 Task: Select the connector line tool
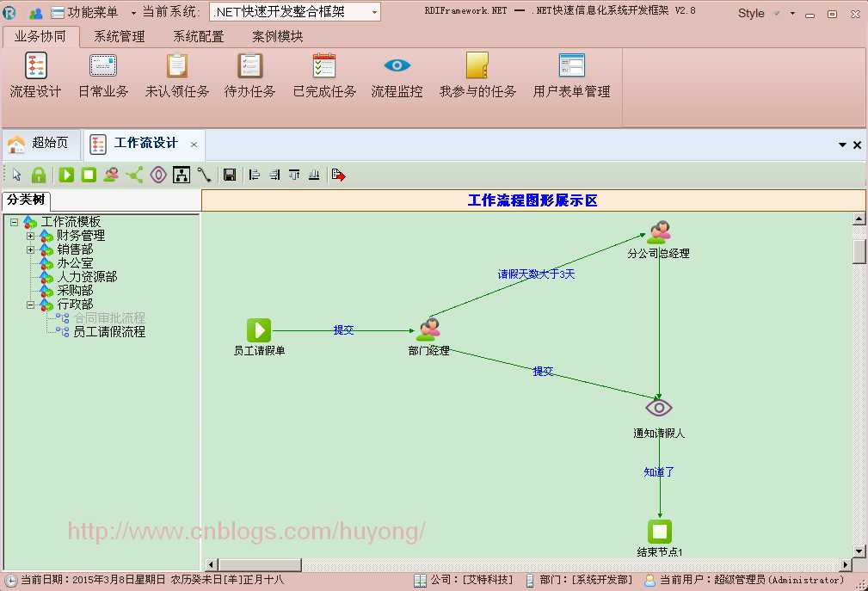204,175
